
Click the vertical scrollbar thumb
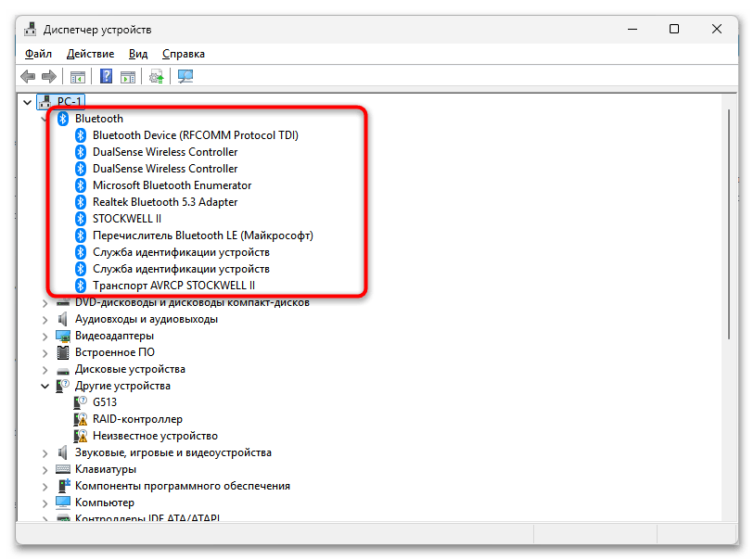[729, 224]
